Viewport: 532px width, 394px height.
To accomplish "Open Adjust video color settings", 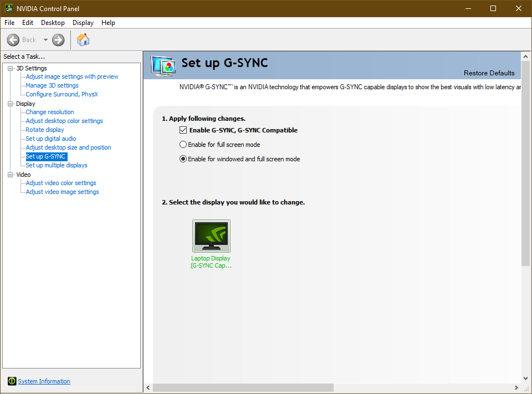I will click(61, 183).
